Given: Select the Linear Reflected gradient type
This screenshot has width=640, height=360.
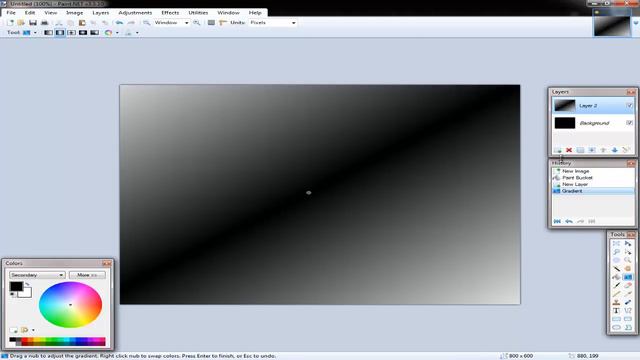Looking at the screenshot, I should (x=60, y=33).
